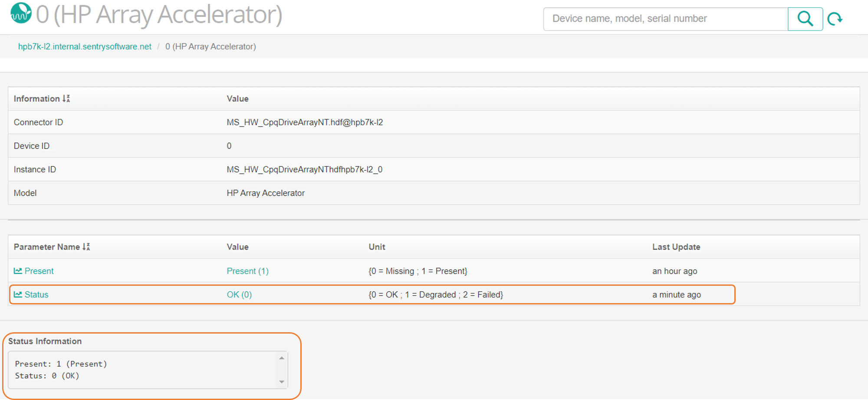868x400 pixels.
Task: Click the Present (1) value link
Action: coord(247,271)
